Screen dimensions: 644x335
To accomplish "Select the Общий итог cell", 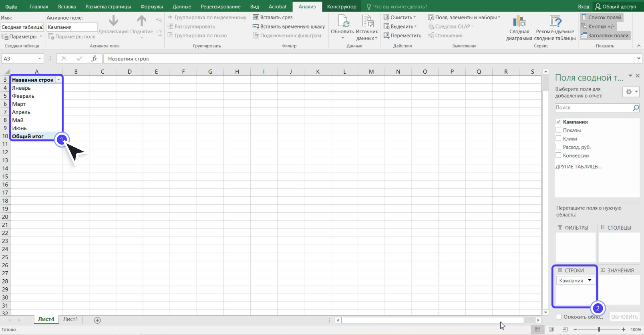I will pos(36,136).
